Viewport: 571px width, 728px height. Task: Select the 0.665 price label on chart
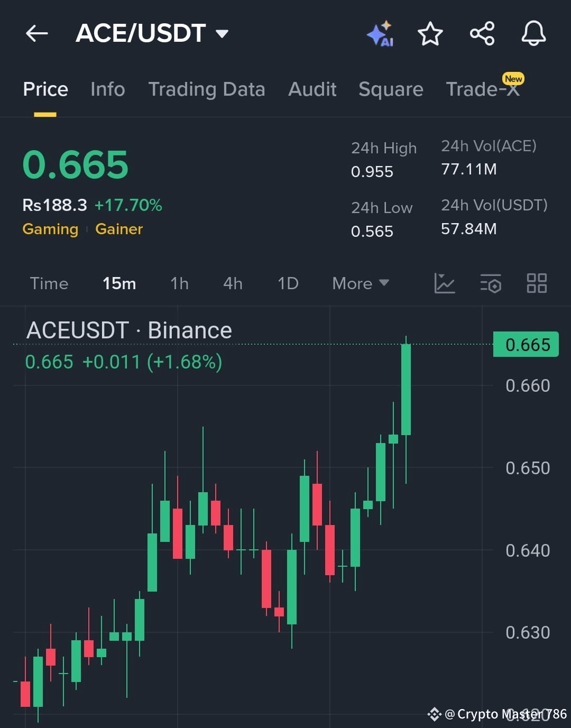click(x=526, y=344)
